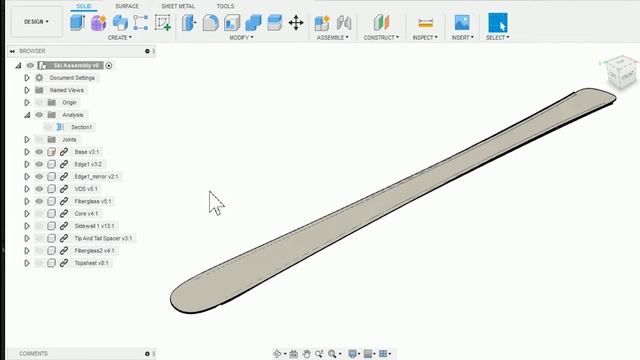Toggle visibility of Ski Assembly root

30,65
